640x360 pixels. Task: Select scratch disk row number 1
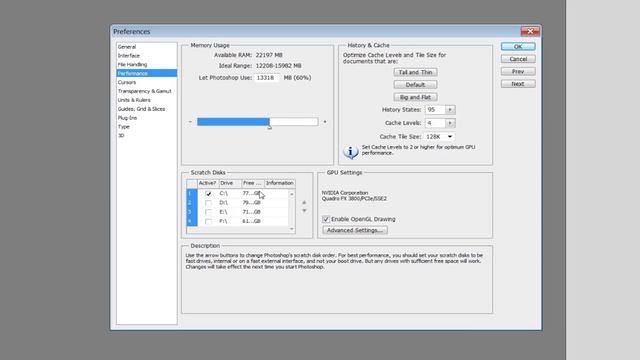[x=192, y=193]
